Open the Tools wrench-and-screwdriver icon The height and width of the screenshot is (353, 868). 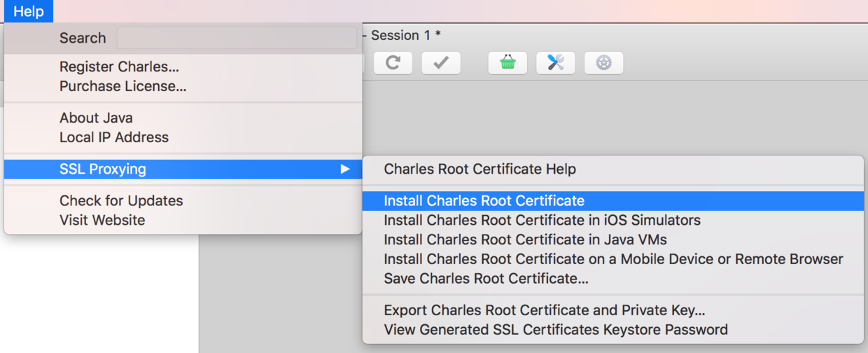pyautogui.click(x=556, y=63)
